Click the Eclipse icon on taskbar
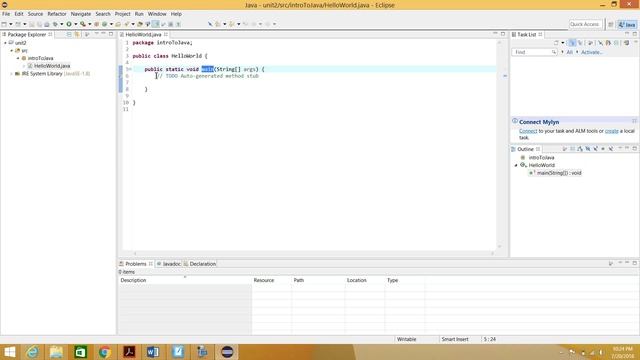Screen dimensions: 640x360 227,352
